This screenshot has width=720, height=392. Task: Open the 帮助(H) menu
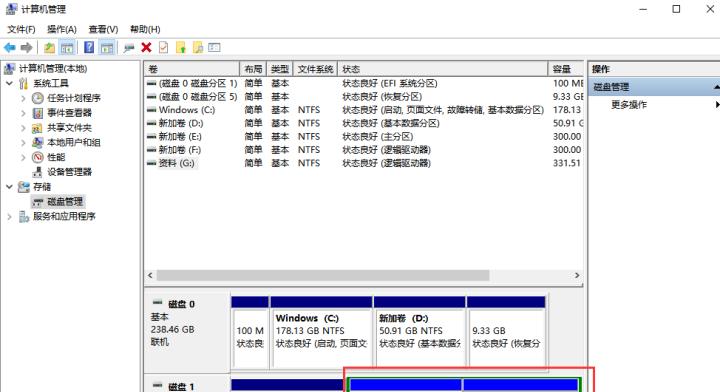pyautogui.click(x=145, y=29)
